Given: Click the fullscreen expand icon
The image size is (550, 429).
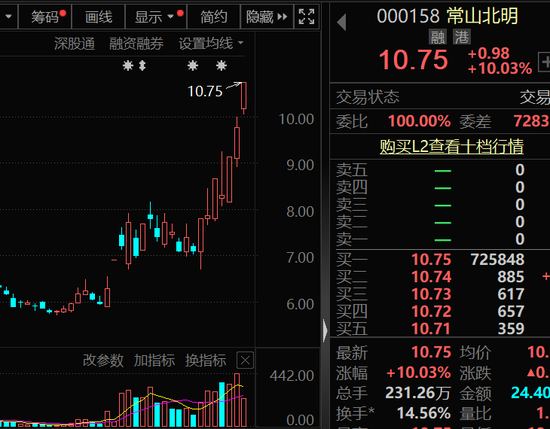Looking at the screenshot, I should [x=306, y=16].
